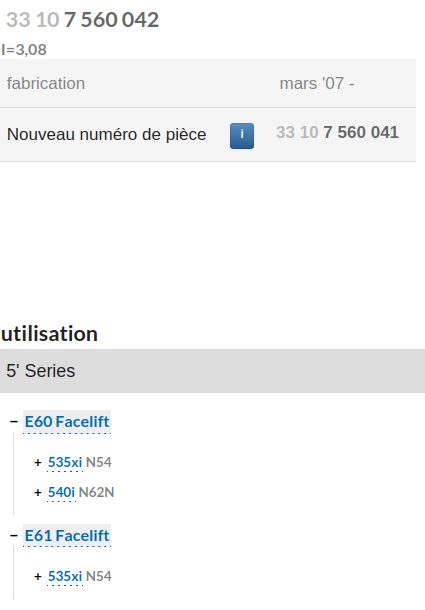Click the blue info icon button
This screenshot has height=610, width=425.
click(242, 136)
